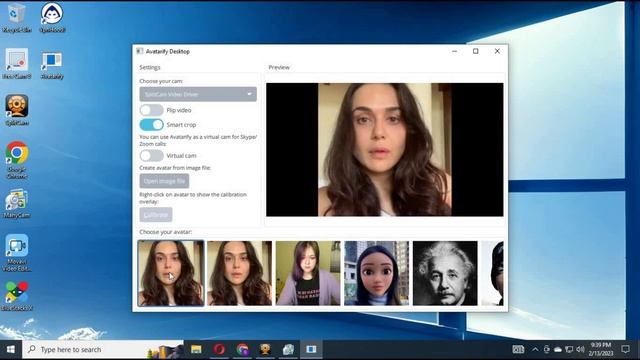Open the volume tray icon
640x360 pixels.
pos(580,349)
